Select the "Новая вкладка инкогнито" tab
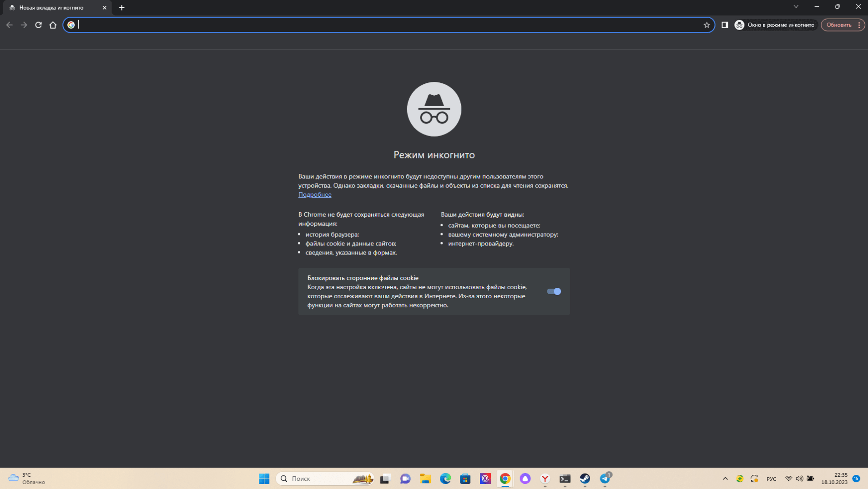 pyautogui.click(x=51, y=8)
